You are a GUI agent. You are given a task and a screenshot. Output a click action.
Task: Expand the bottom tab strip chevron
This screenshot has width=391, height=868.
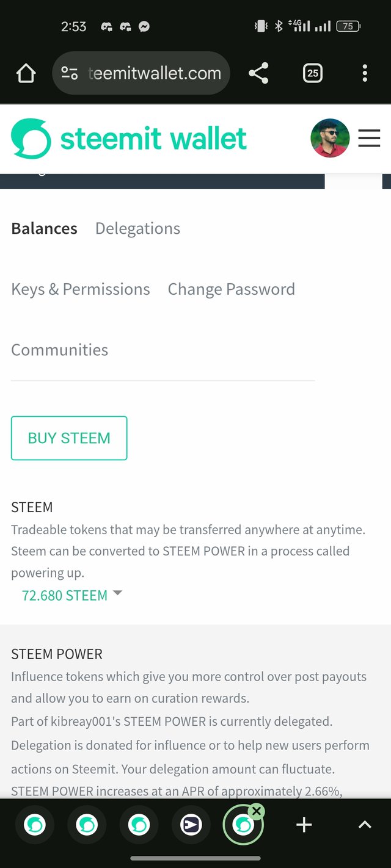coord(365,825)
